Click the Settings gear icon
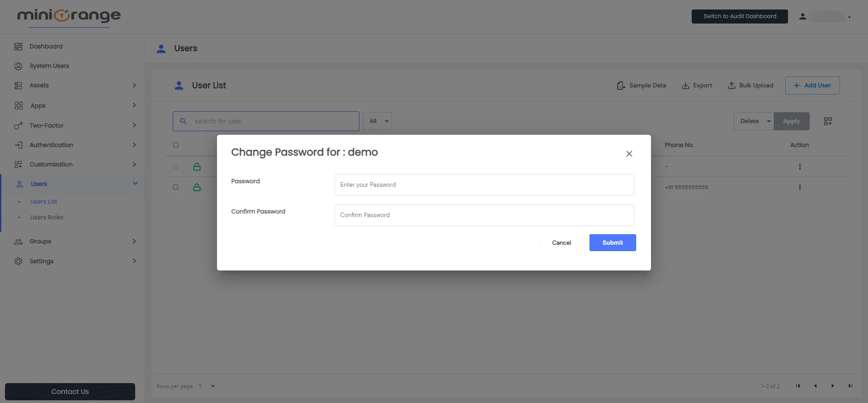The image size is (868, 403). click(18, 261)
